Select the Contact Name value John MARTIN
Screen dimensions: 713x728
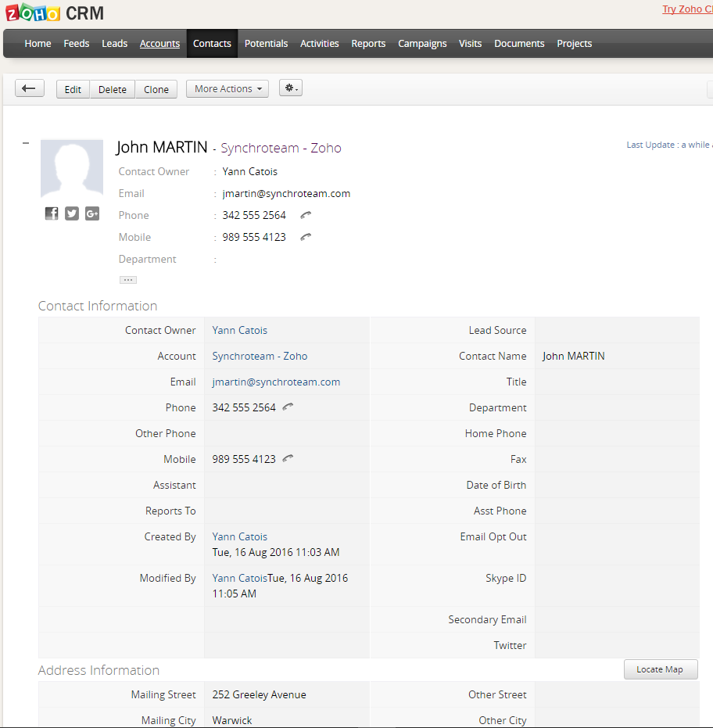(x=573, y=356)
